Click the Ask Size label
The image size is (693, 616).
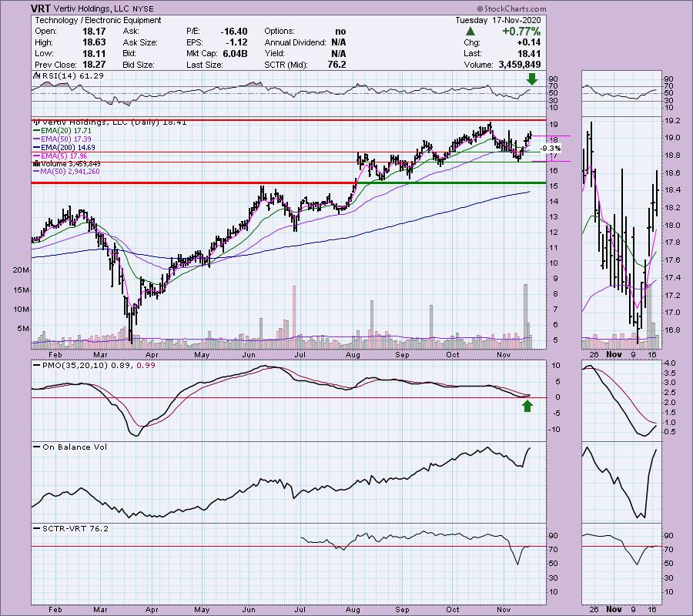(140, 42)
